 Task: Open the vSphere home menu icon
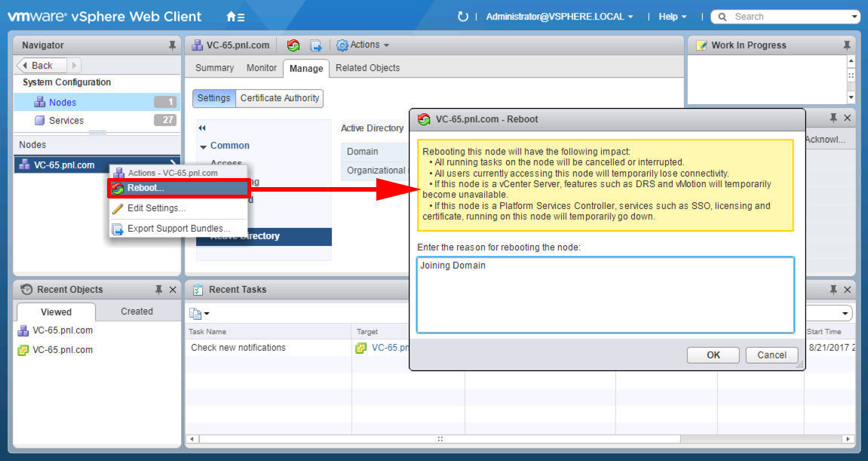tap(235, 17)
